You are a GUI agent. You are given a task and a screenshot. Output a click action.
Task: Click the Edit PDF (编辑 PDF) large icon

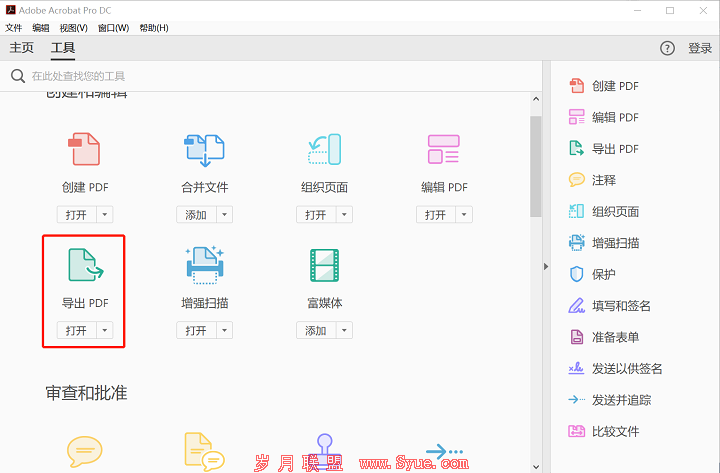[x=444, y=149]
